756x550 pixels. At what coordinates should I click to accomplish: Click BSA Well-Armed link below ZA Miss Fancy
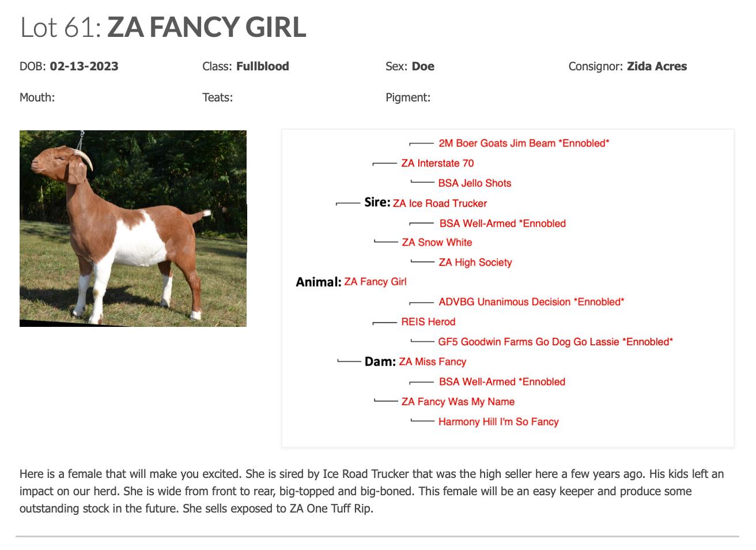(x=501, y=382)
